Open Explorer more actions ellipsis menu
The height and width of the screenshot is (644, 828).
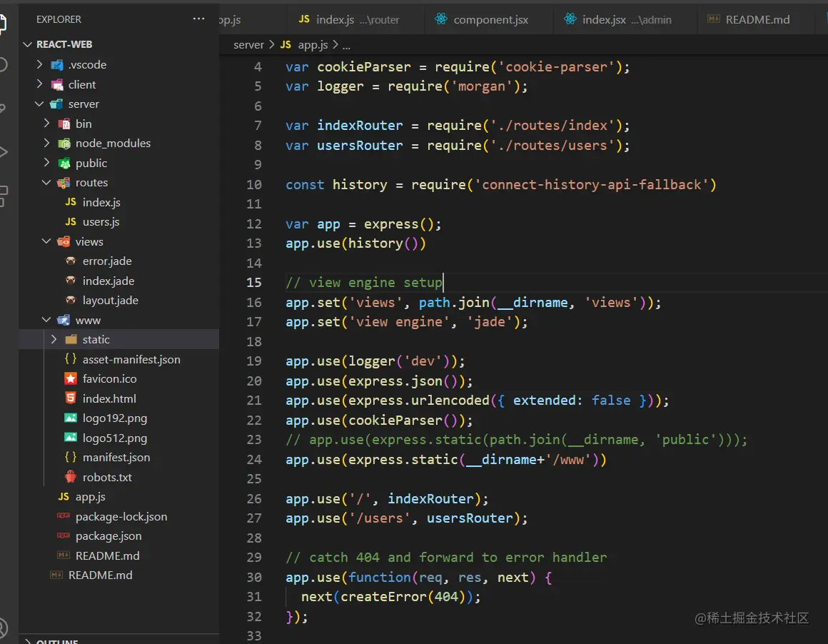pos(198,19)
